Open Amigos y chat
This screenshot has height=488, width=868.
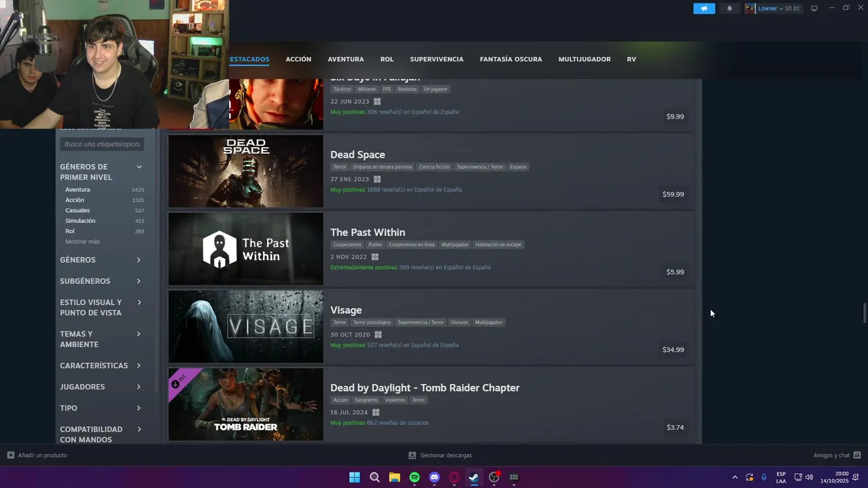tap(837, 455)
